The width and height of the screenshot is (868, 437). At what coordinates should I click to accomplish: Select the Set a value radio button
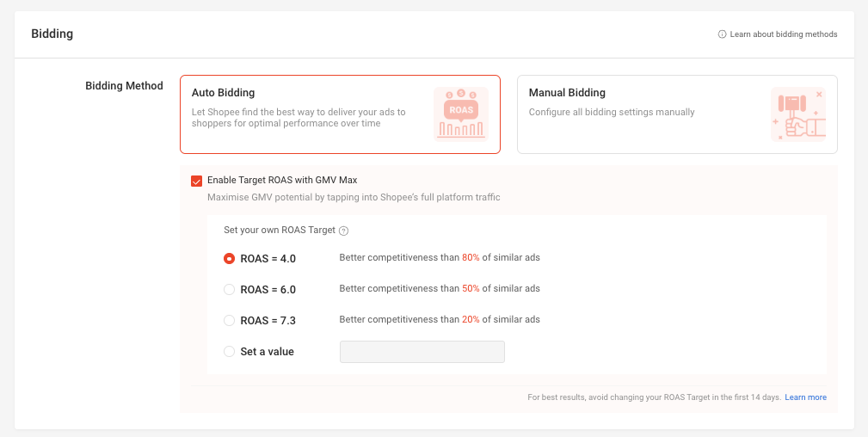(229, 352)
